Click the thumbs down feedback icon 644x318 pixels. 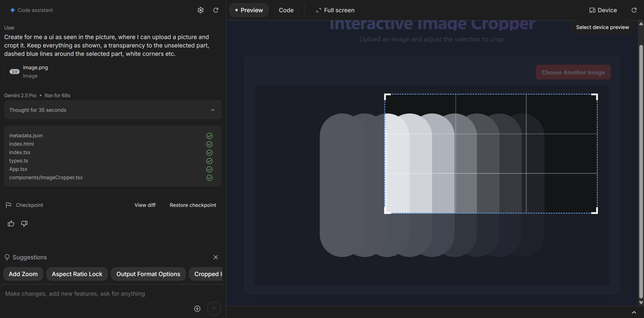24,224
